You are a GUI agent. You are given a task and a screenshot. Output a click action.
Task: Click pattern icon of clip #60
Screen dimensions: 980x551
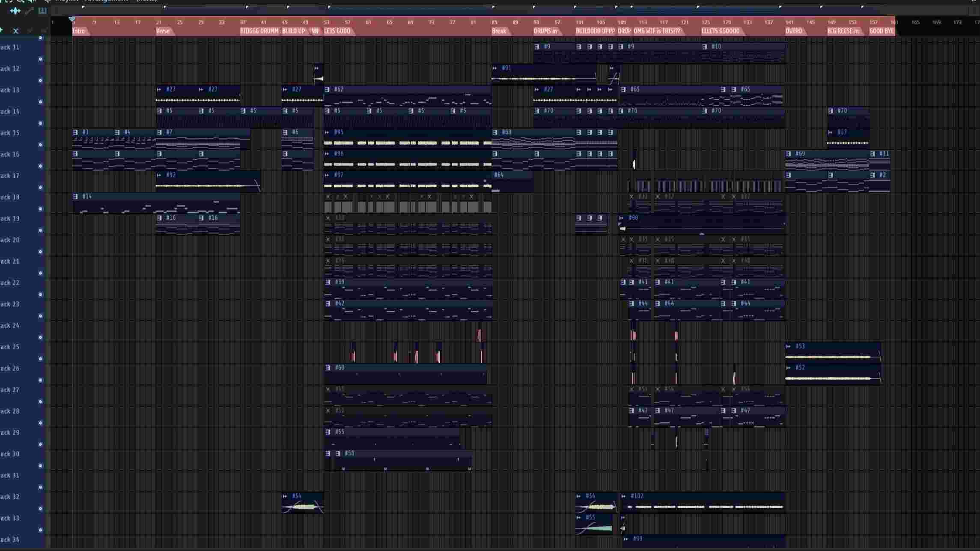click(328, 368)
